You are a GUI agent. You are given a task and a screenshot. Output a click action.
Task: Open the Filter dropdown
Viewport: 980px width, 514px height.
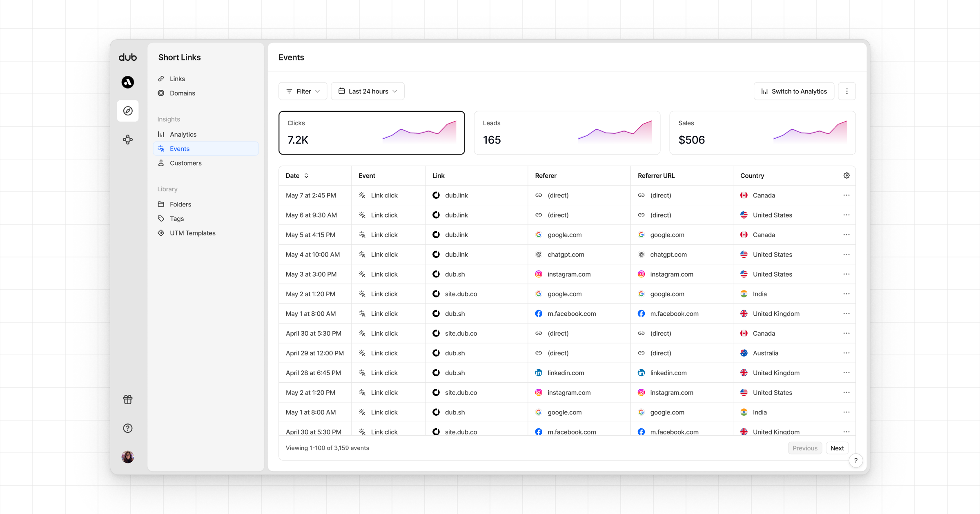303,91
